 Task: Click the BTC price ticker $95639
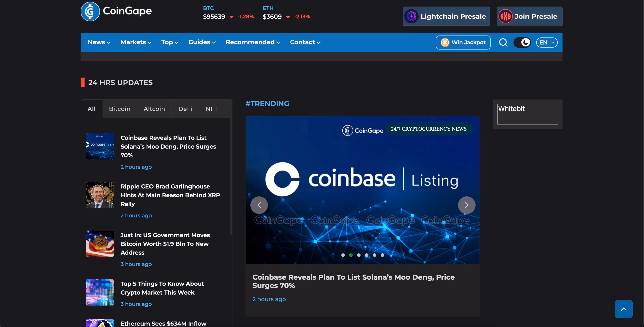(214, 16)
